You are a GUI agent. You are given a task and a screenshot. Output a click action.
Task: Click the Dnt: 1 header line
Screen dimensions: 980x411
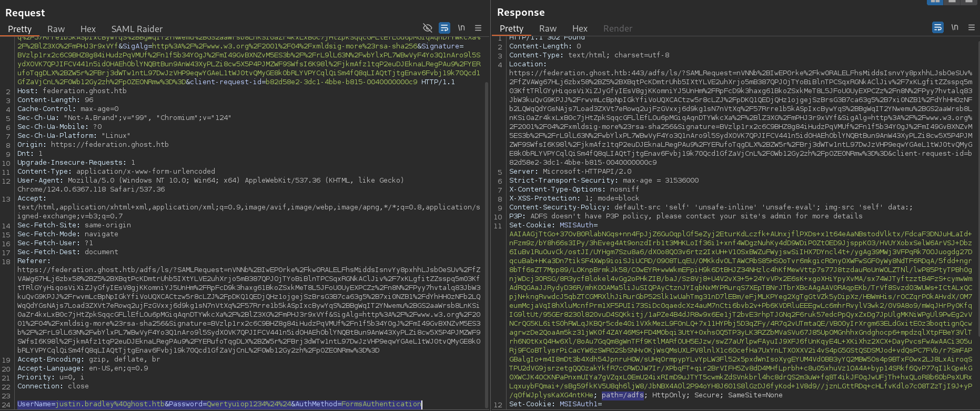click(x=30, y=153)
